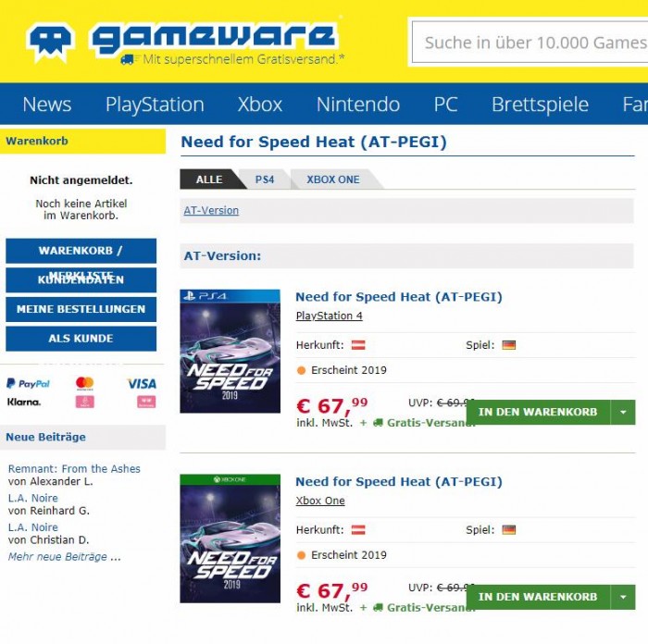The width and height of the screenshot is (648, 644).
Task: Click the VISA payment icon
Action: point(142,384)
